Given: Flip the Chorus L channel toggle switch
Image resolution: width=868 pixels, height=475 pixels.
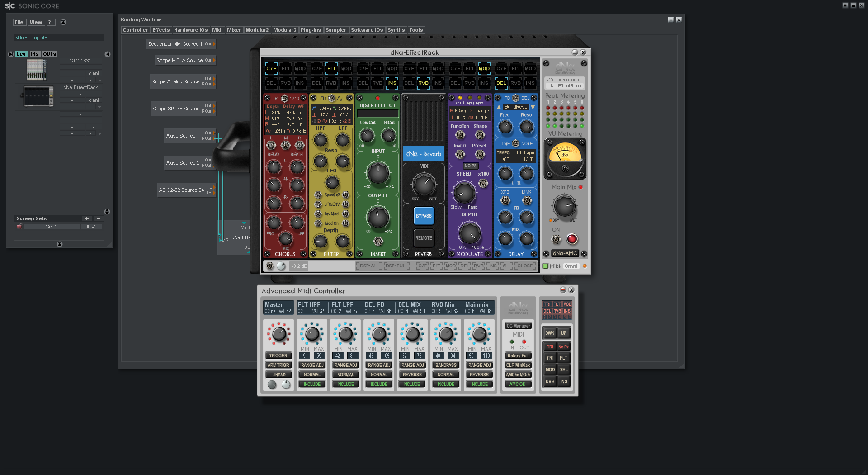Looking at the screenshot, I should 271,145.
